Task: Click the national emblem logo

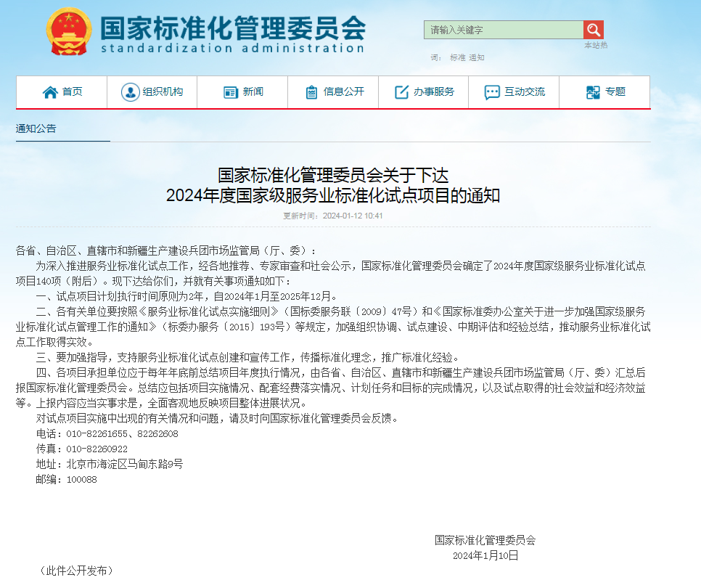Action: tap(69, 31)
